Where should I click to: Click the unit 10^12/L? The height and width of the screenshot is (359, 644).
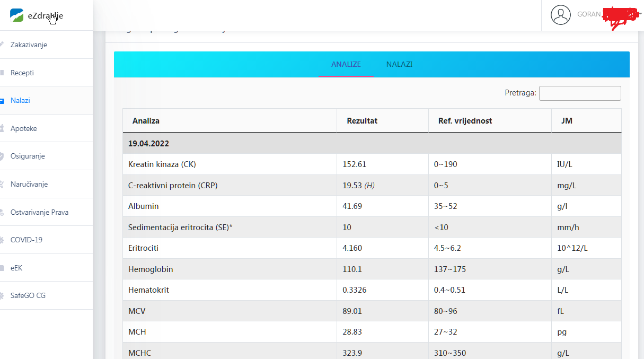point(572,248)
